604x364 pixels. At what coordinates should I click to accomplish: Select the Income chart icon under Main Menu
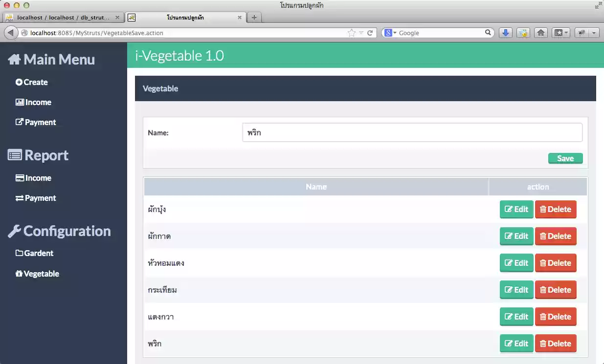tap(20, 102)
